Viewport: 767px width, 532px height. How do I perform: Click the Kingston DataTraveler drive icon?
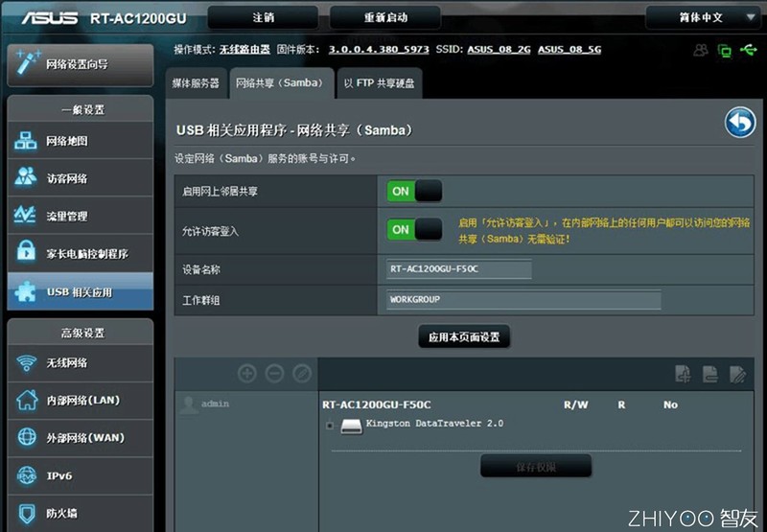pyautogui.click(x=351, y=427)
